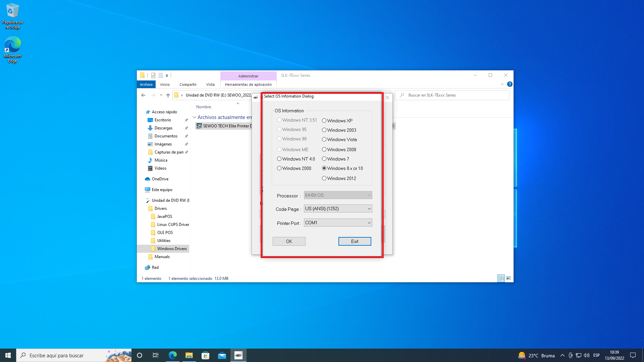Open Microsoft Store taskbar icon

(x=205, y=355)
